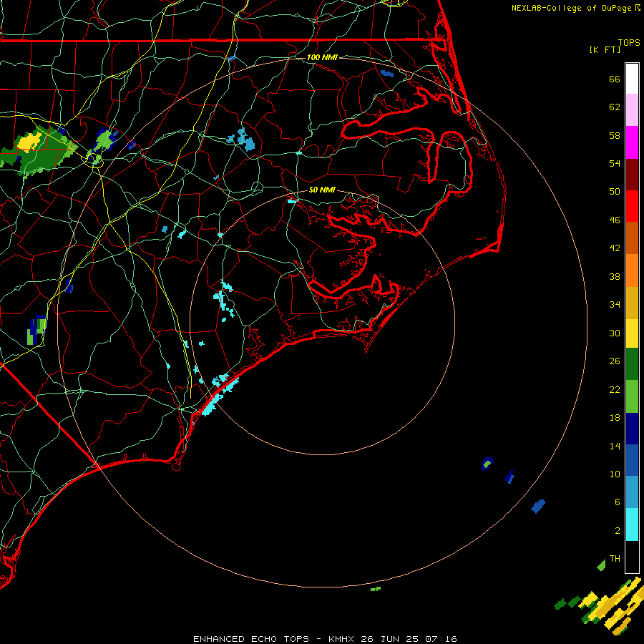Click the "50 NMI" range ring label
This screenshot has height=644, width=644.
click(322, 190)
